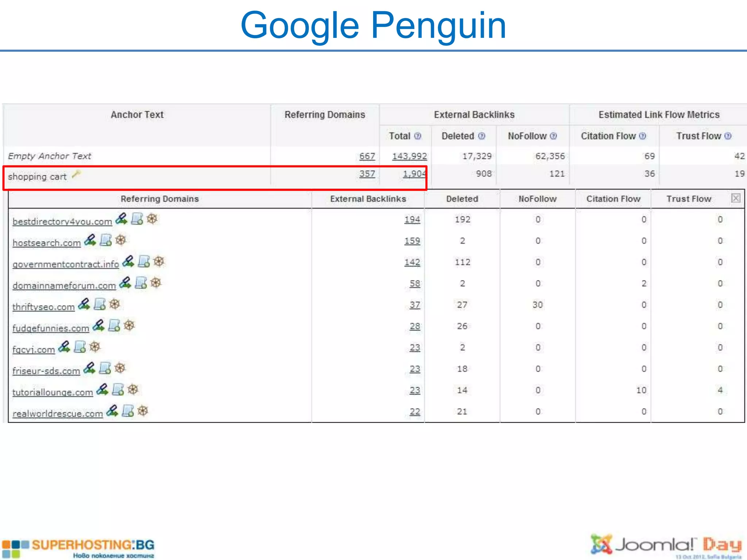The height and width of the screenshot is (560, 747).
Task: Click the 37 backlinks count link
Action: (x=415, y=305)
